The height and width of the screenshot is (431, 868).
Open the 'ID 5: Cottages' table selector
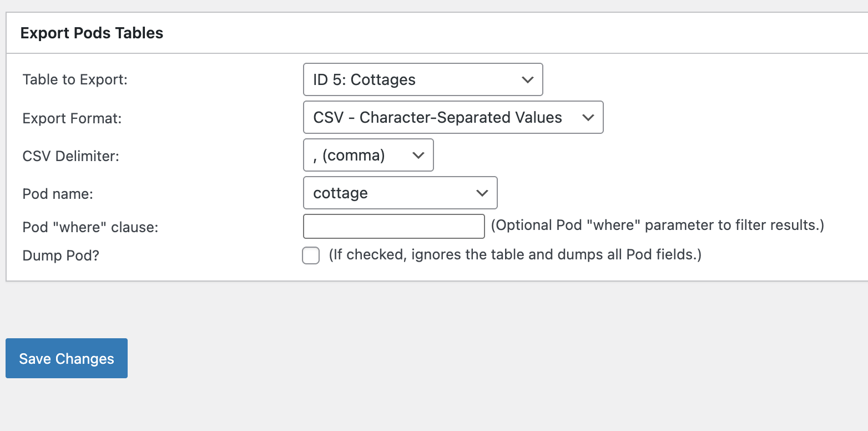click(x=422, y=80)
